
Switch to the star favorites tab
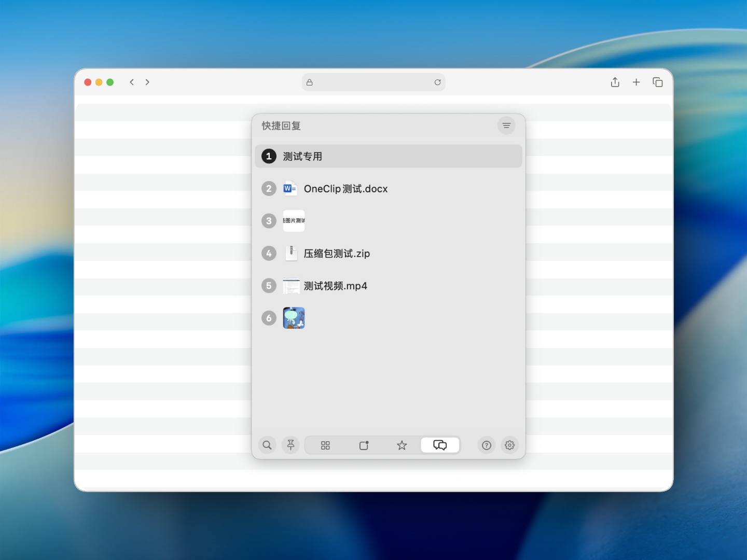point(402,445)
